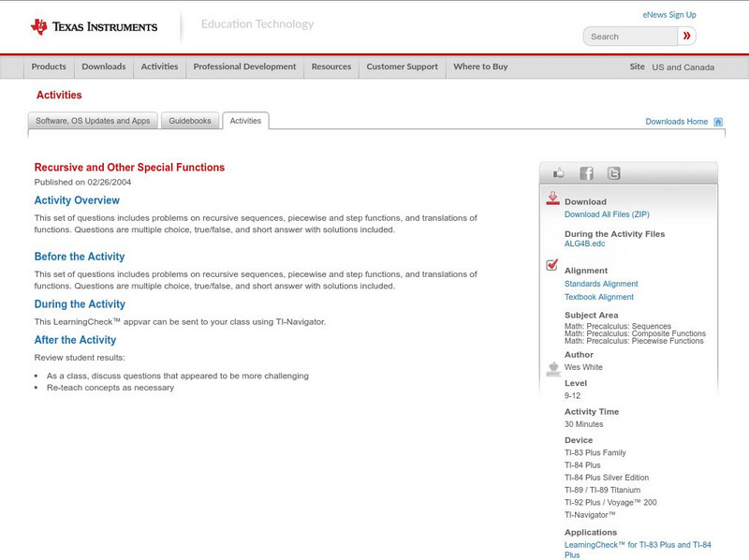Download the ALG4B.edc file
The width and height of the screenshot is (749, 560).
coord(584,243)
